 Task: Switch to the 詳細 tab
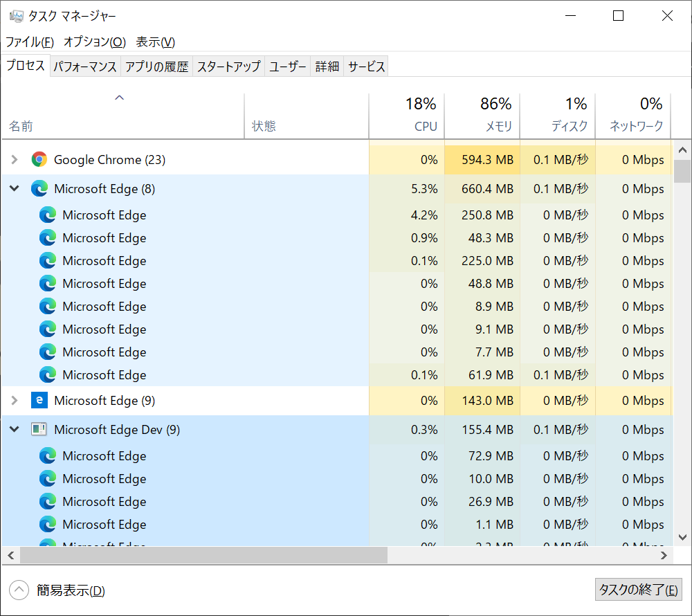tap(327, 66)
